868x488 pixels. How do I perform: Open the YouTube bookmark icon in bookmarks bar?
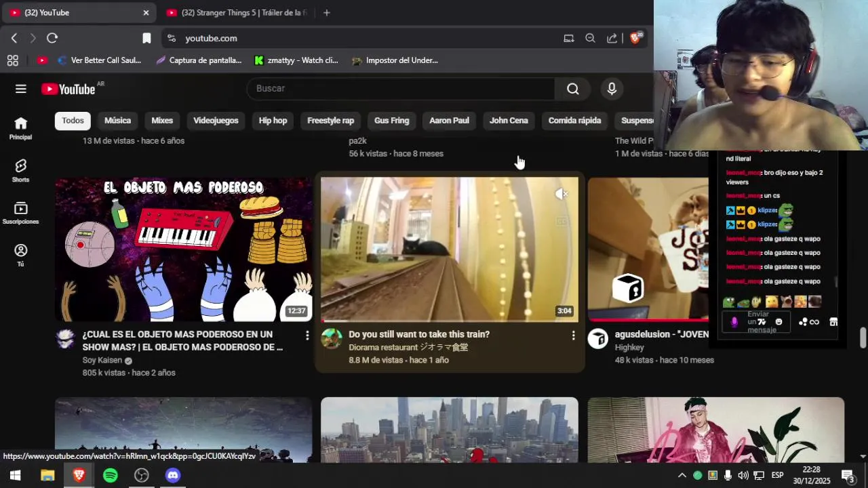tap(42, 60)
